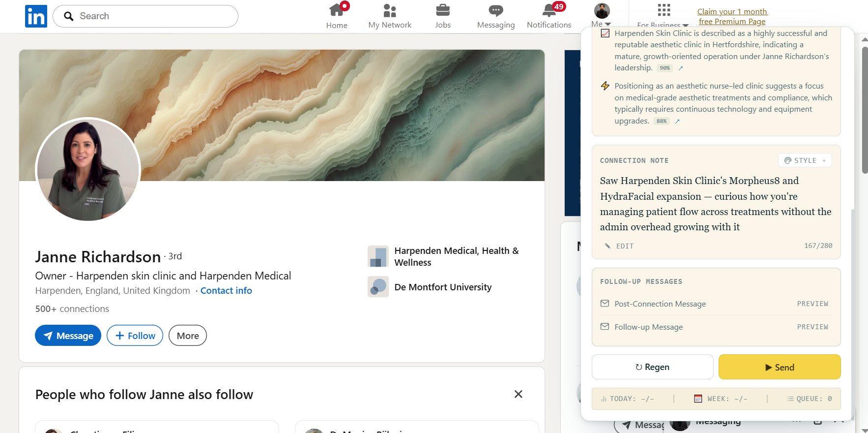Click the queue list icon

click(x=790, y=399)
